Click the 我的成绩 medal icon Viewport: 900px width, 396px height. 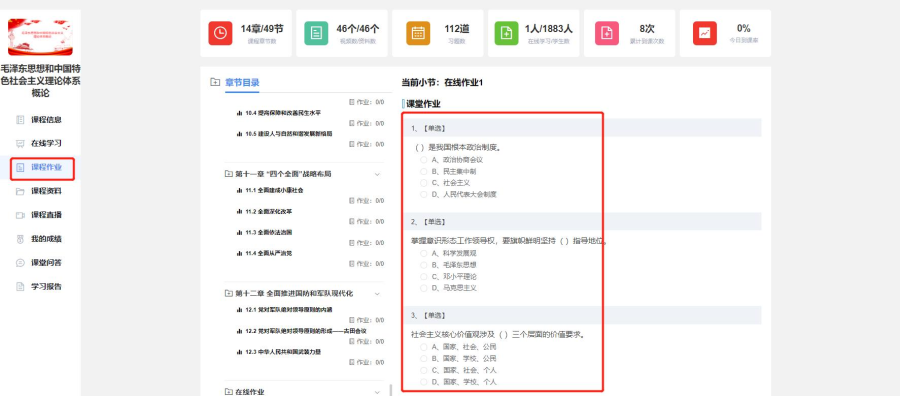(20, 239)
